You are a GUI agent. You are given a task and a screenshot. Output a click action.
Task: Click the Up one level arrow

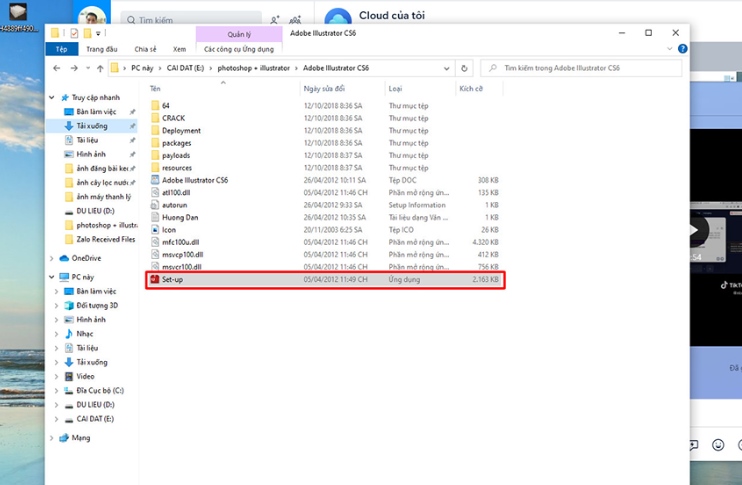[x=99, y=68]
